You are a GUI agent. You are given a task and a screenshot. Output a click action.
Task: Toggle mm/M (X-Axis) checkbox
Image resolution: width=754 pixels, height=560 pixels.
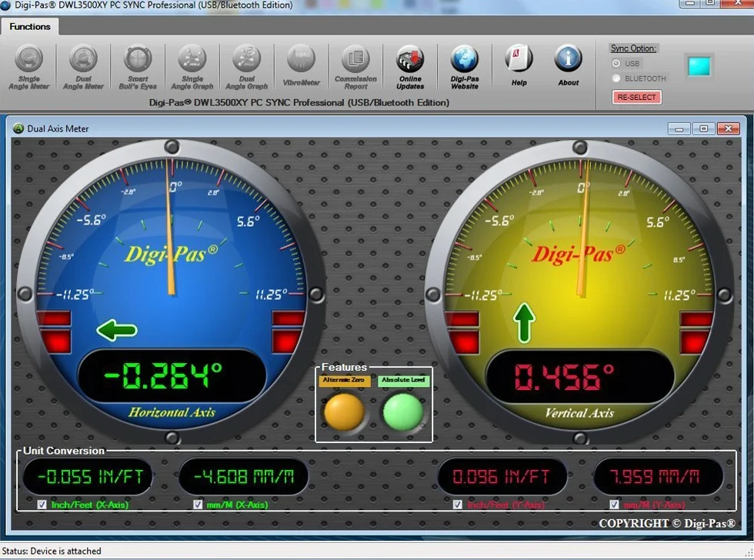pyautogui.click(x=197, y=505)
